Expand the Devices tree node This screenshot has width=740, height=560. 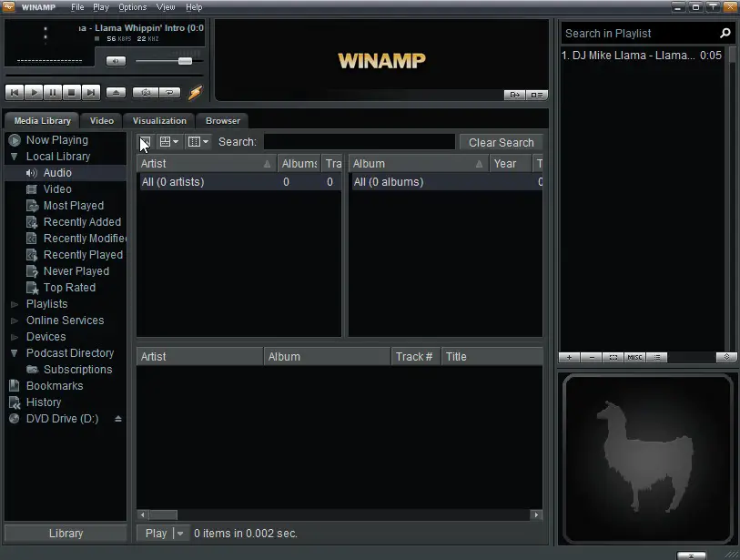15,337
